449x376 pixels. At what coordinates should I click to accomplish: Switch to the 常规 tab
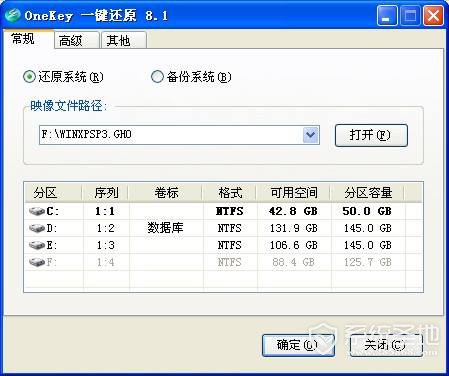click(x=28, y=39)
